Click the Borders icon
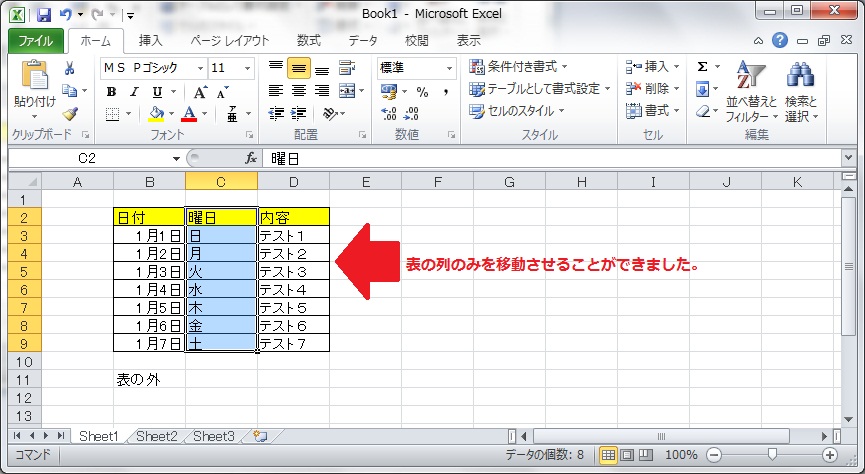 [113, 114]
